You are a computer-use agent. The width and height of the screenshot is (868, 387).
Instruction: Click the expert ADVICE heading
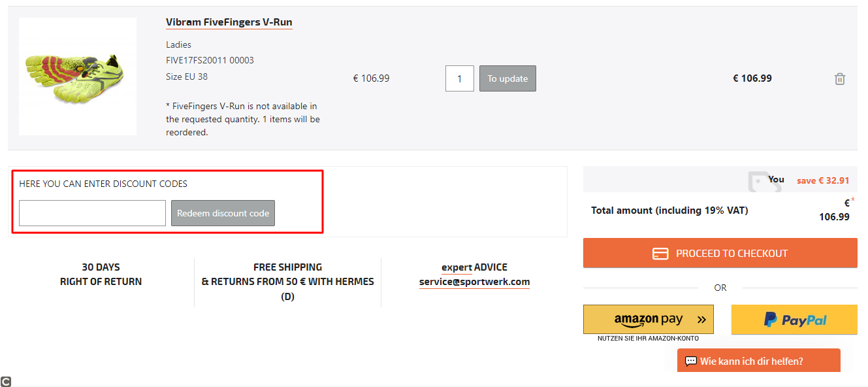474,267
